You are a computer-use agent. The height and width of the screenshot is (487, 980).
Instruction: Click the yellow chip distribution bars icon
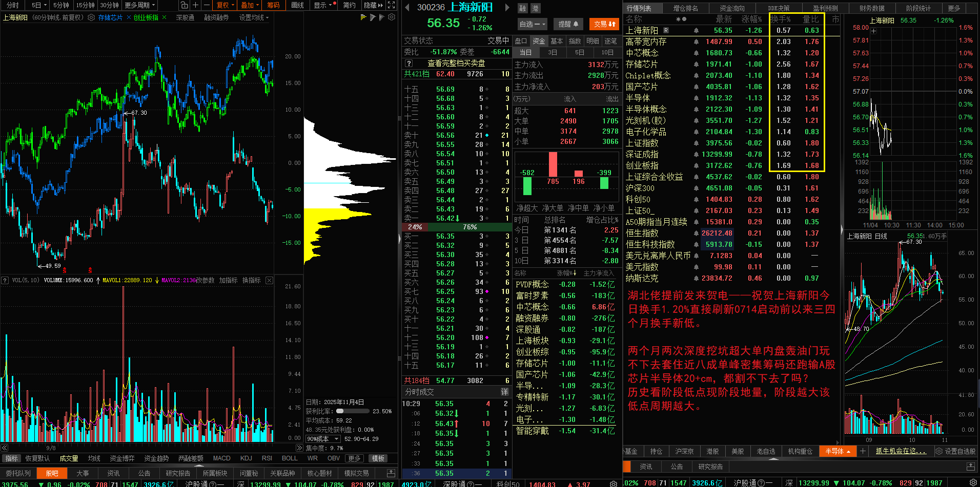363,17
